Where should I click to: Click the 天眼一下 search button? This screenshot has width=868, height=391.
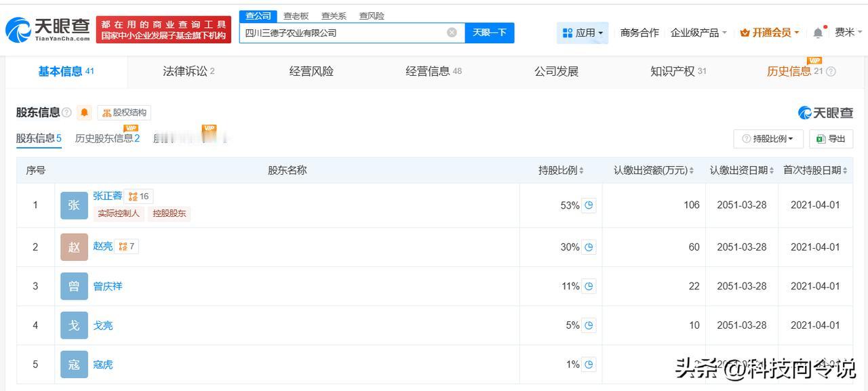[490, 33]
